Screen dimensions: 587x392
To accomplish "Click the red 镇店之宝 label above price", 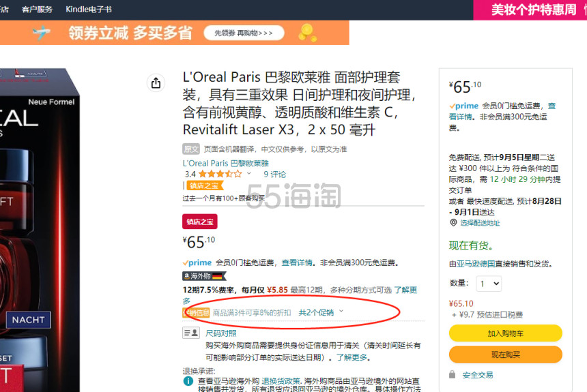I will click(200, 222).
